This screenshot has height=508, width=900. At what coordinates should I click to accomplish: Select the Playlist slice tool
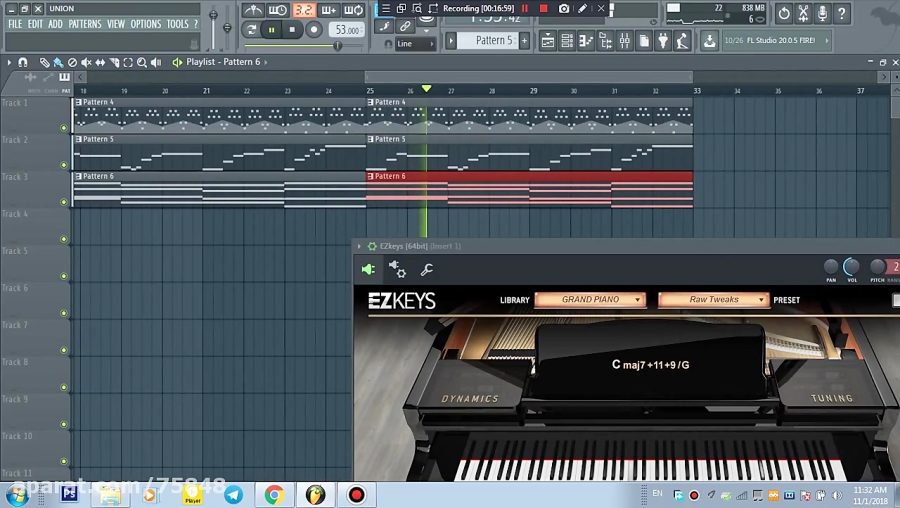click(x=114, y=62)
